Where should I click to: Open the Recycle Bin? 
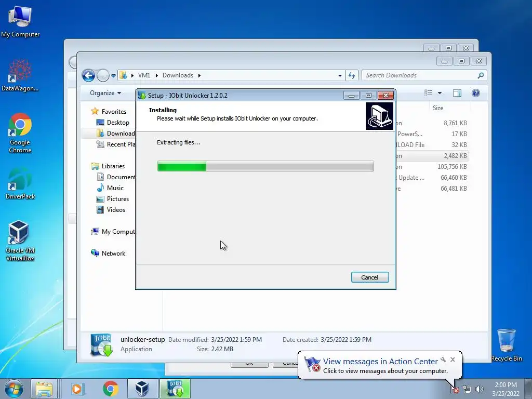point(506,345)
